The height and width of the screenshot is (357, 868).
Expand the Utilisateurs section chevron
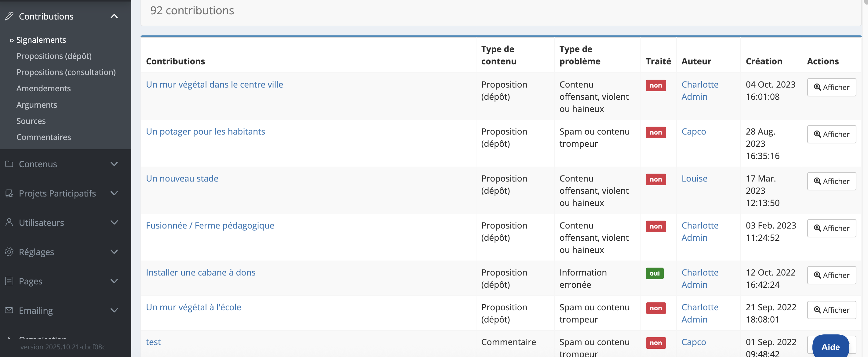click(x=114, y=222)
